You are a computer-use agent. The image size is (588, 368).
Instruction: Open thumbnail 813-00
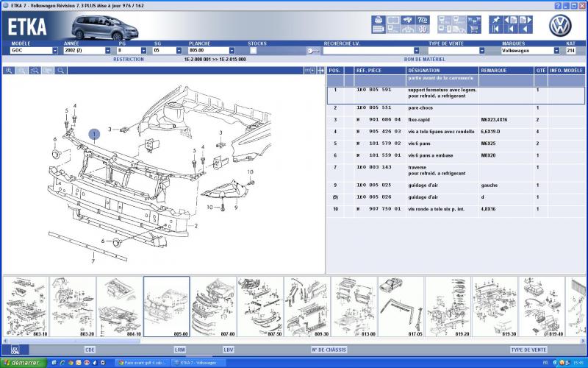354,306
